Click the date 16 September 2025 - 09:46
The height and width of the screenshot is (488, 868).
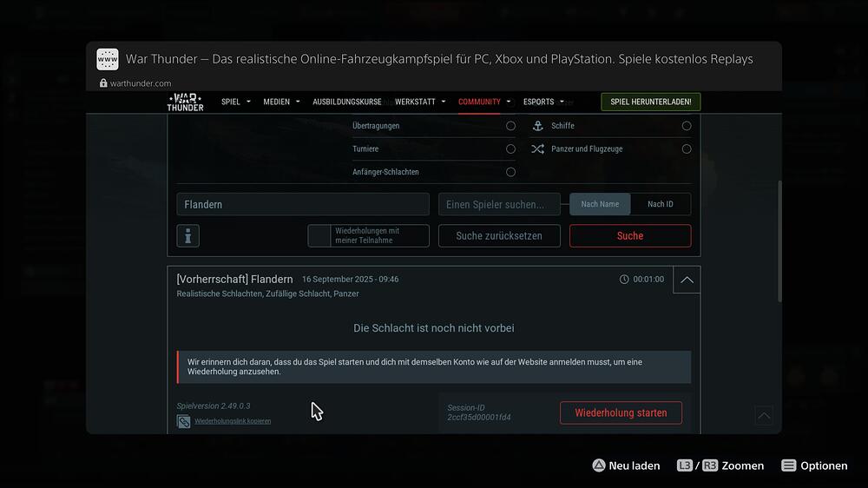(351, 280)
